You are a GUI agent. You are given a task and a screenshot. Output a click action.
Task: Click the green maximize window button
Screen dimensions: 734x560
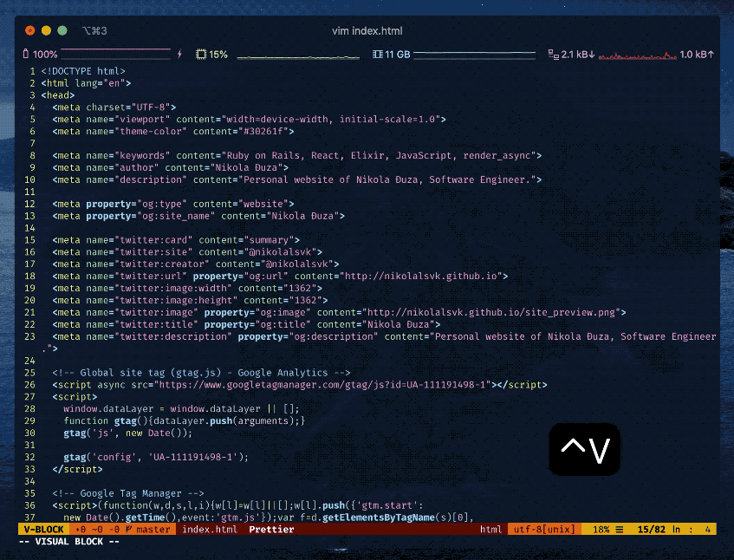click(62, 31)
